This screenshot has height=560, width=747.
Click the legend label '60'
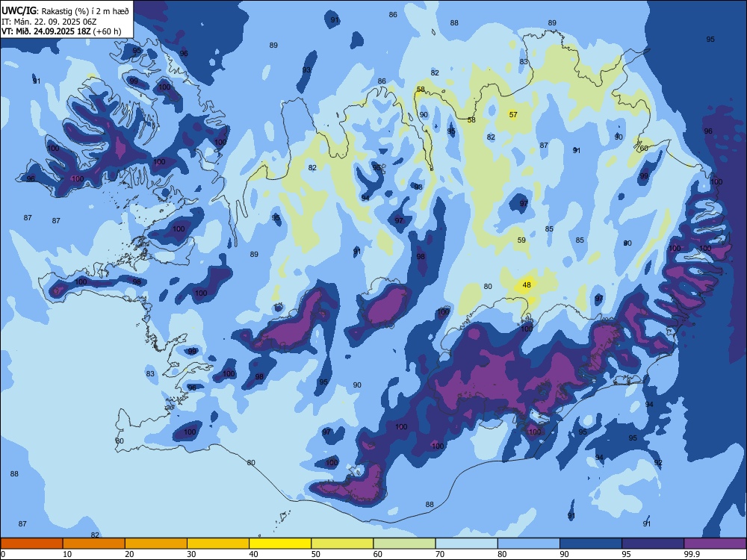pos(378,554)
